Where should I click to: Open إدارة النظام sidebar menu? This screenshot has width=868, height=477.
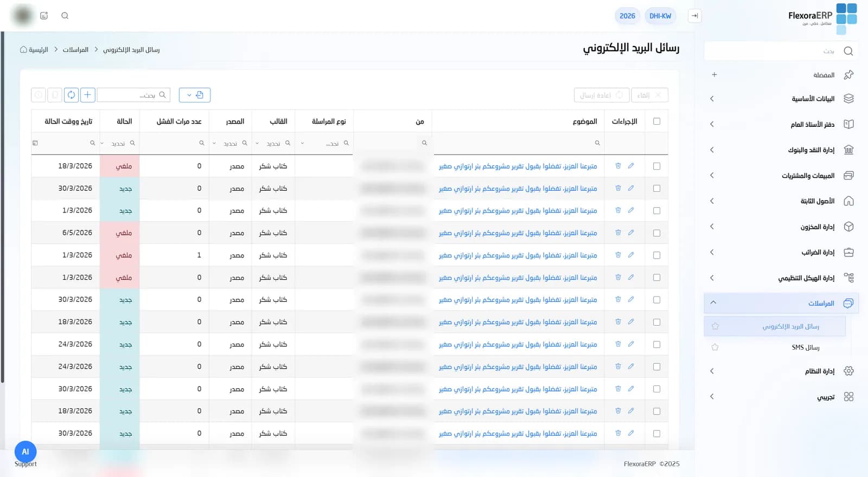(x=781, y=371)
